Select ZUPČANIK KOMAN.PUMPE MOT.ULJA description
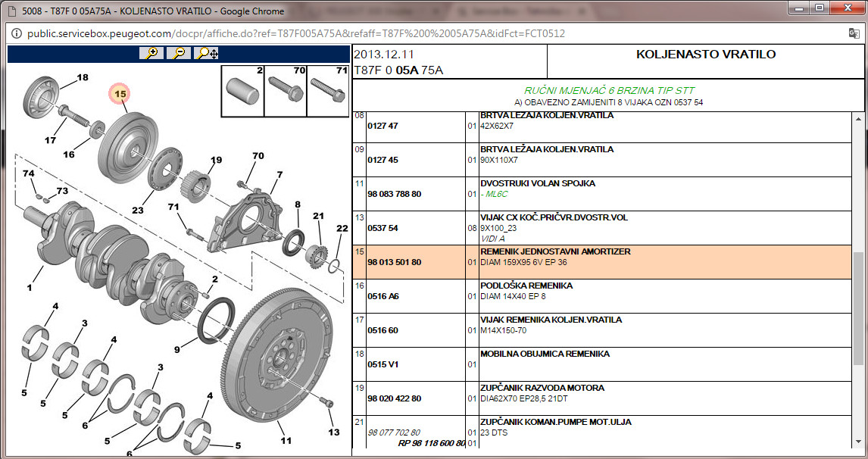868x459 pixels. 556,422
